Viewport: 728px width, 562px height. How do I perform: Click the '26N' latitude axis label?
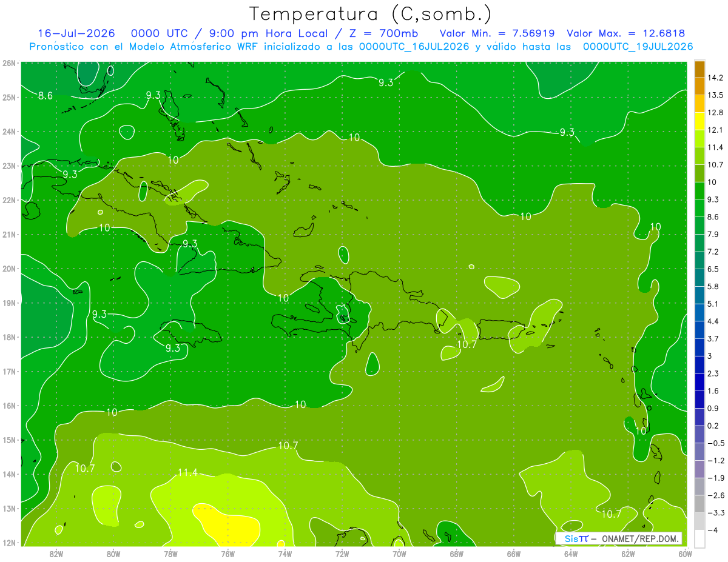point(9,63)
